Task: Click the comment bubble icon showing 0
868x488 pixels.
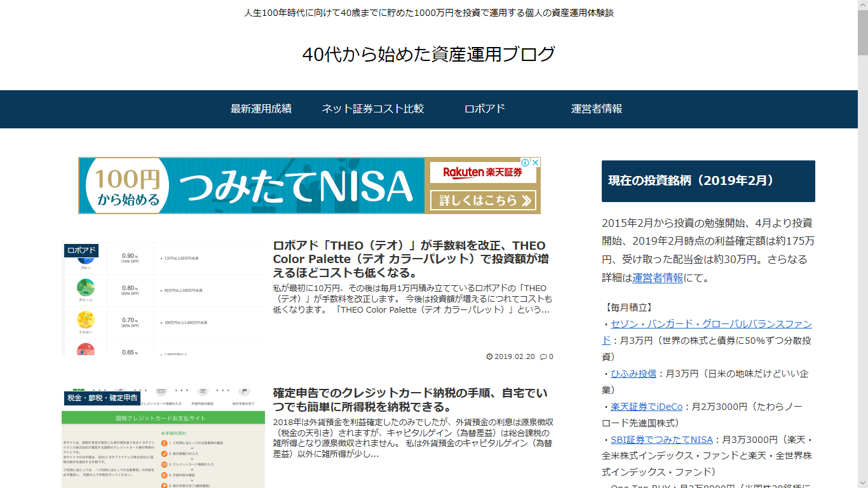Action: 543,356
